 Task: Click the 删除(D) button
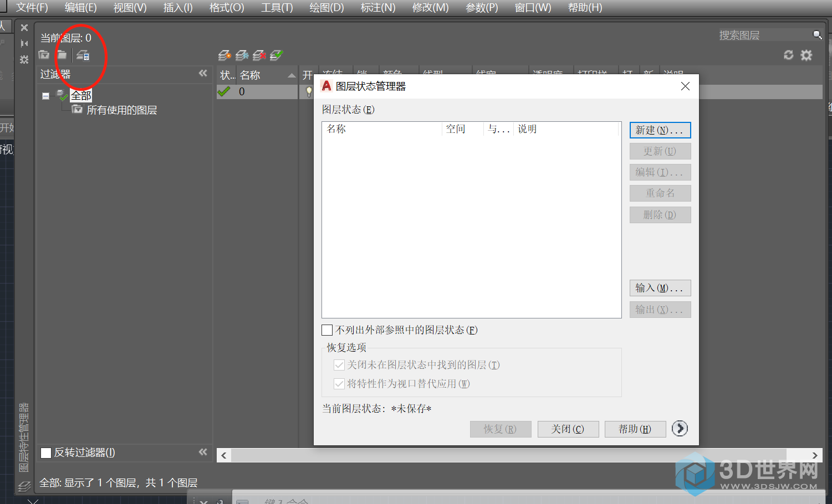(x=660, y=215)
